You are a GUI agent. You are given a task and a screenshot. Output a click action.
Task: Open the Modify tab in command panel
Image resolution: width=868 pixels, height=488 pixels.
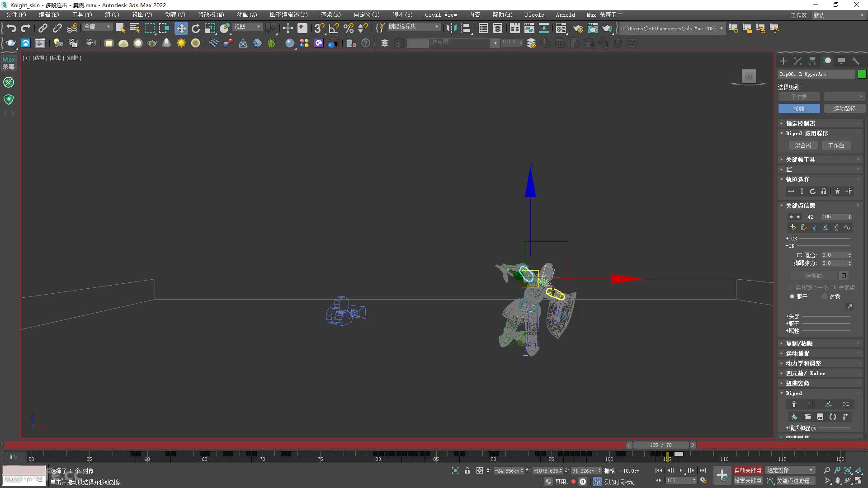click(798, 61)
